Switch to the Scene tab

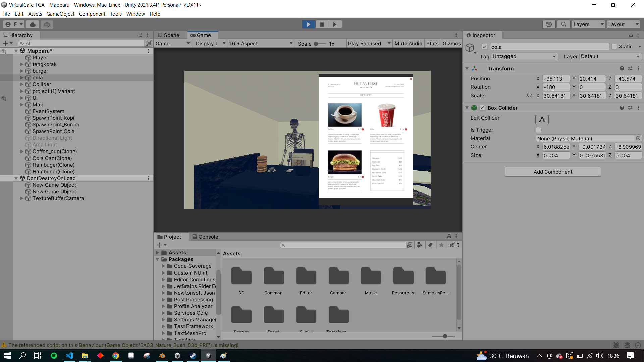[169, 35]
